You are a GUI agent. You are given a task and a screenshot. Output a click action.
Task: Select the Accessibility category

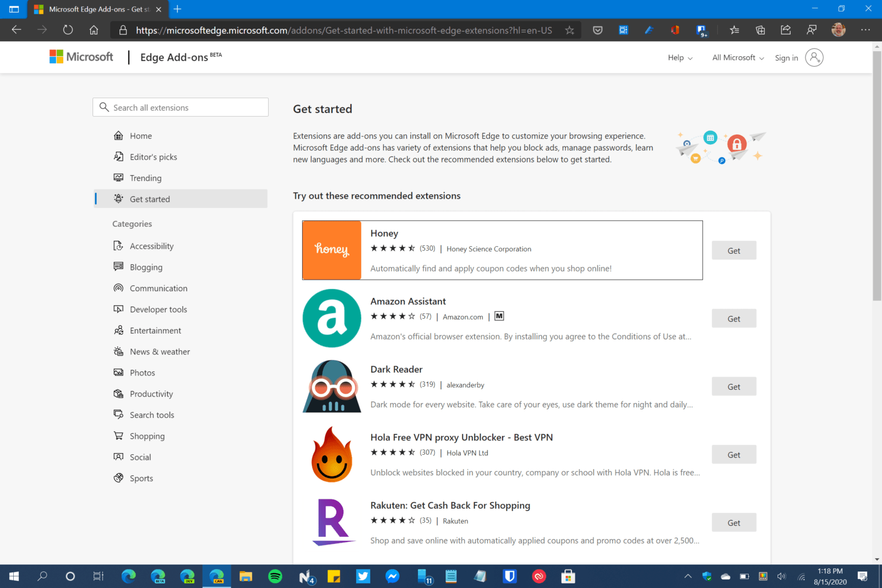[x=152, y=246]
